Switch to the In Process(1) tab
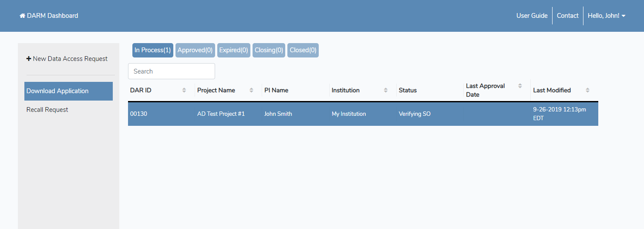644x229 pixels. pos(152,50)
